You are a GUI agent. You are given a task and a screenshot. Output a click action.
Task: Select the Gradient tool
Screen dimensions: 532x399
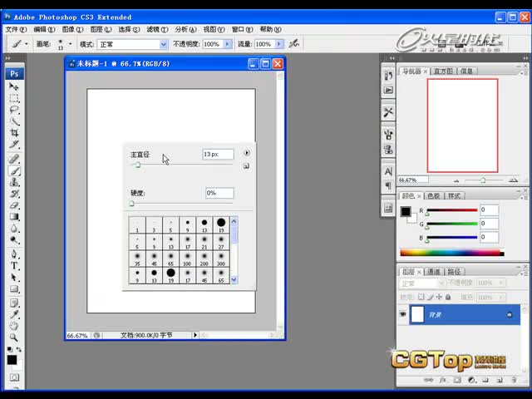(x=14, y=217)
